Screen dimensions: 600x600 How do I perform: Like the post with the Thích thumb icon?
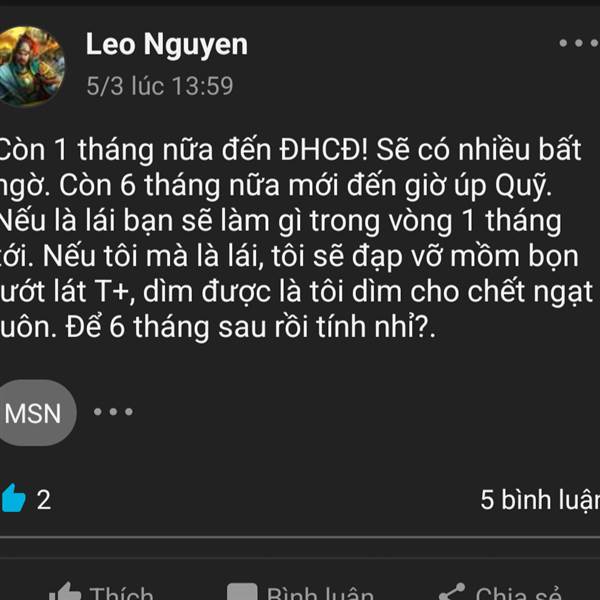point(65,592)
